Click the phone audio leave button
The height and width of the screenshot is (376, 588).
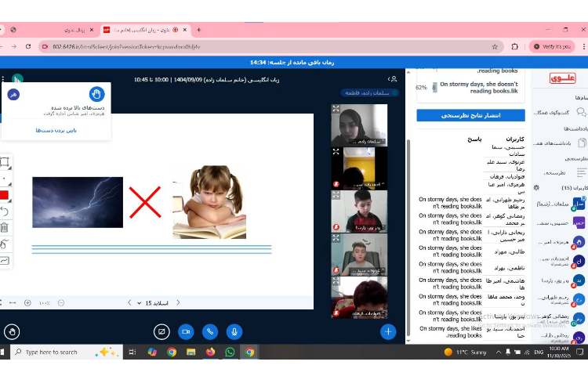(x=209, y=331)
